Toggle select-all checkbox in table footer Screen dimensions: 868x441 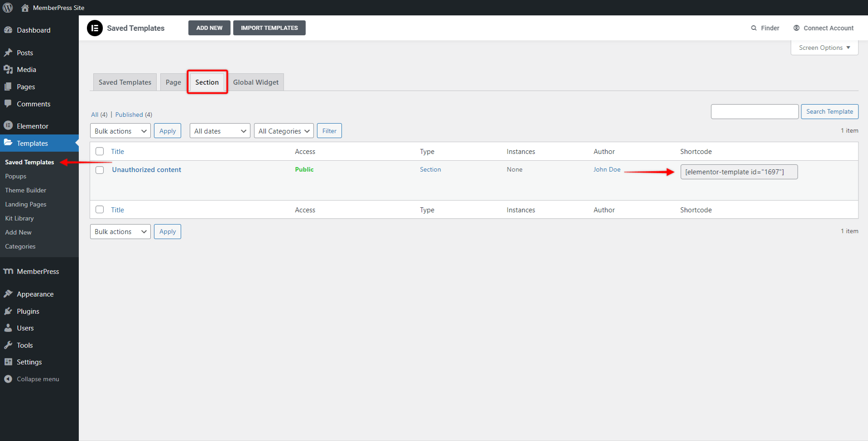pos(100,210)
